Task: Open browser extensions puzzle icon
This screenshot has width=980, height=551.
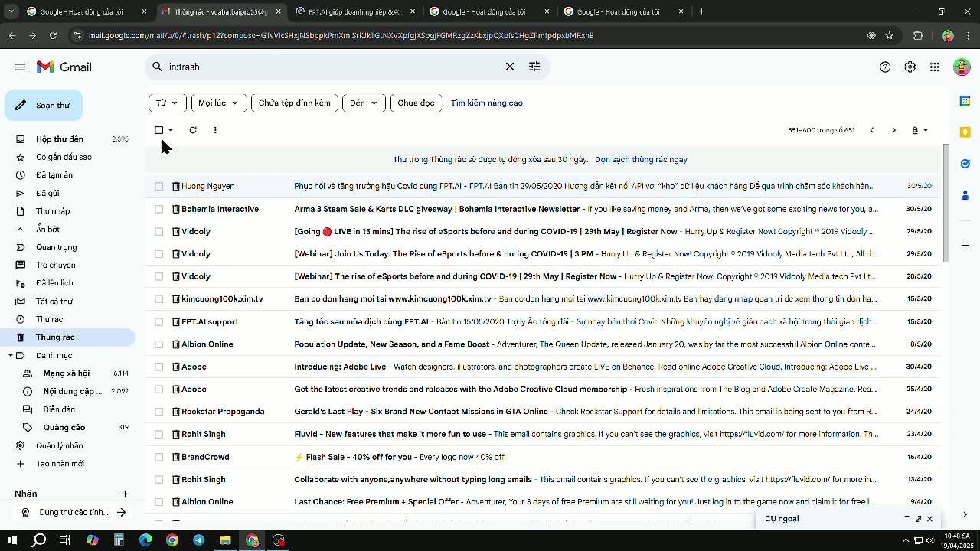Action: click(x=918, y=35)
